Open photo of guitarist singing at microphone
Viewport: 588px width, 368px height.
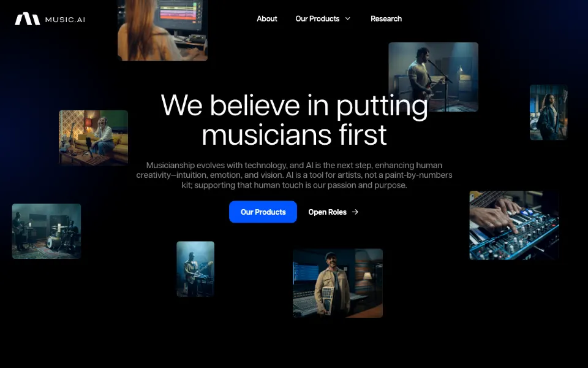click(433, 77)
